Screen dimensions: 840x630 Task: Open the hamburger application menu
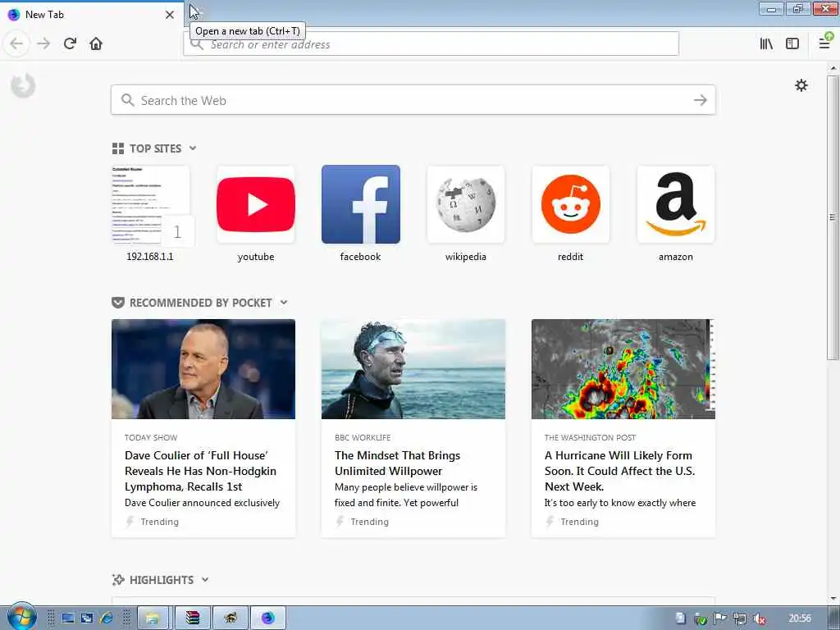click(825, 43)
